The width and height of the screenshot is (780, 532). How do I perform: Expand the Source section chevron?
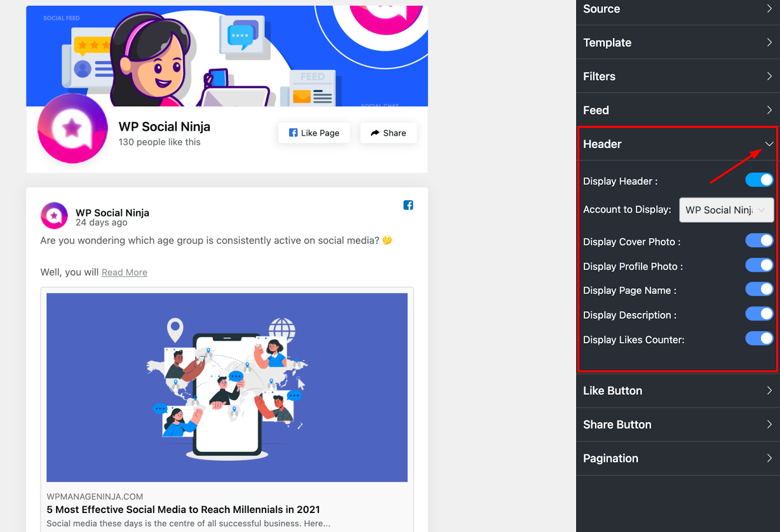(769, 8)
